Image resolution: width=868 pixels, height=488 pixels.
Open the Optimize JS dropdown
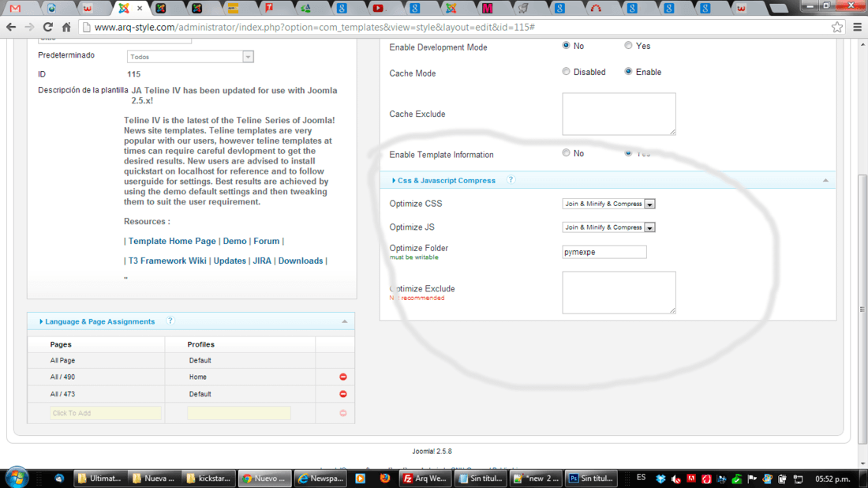coord(608,227)
